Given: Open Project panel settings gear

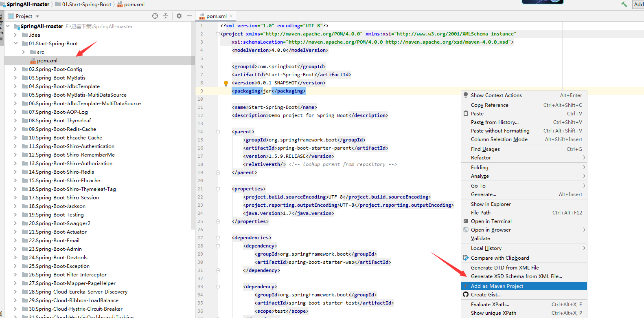Looking at the screenshot, I should pyautogui.click(x=179, y=16).
